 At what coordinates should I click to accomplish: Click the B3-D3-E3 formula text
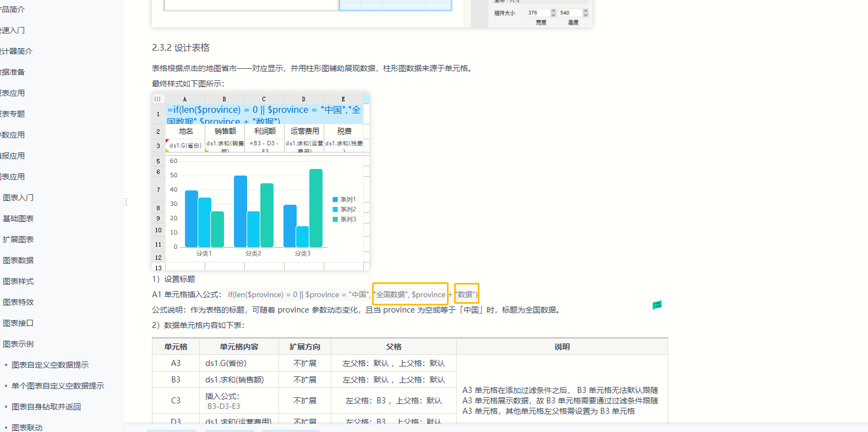223,406
